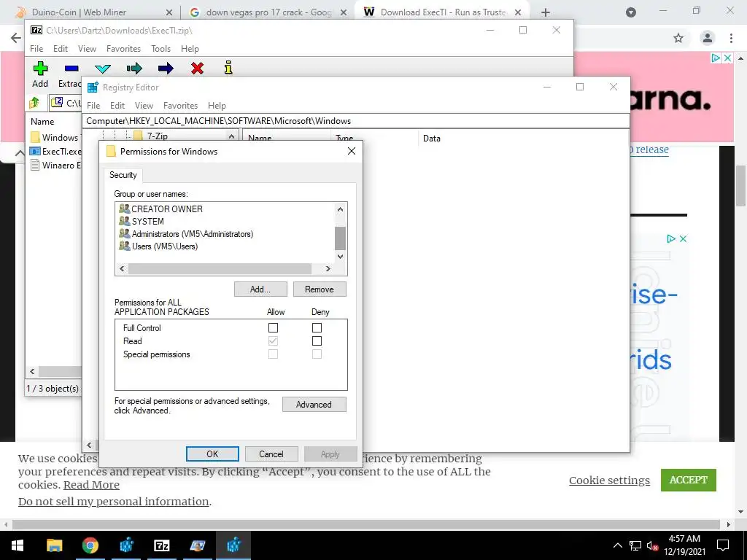Viewport: 747px width, 560px height.
Task: Bookmark the page with the star icon
Action: (678, 38)
